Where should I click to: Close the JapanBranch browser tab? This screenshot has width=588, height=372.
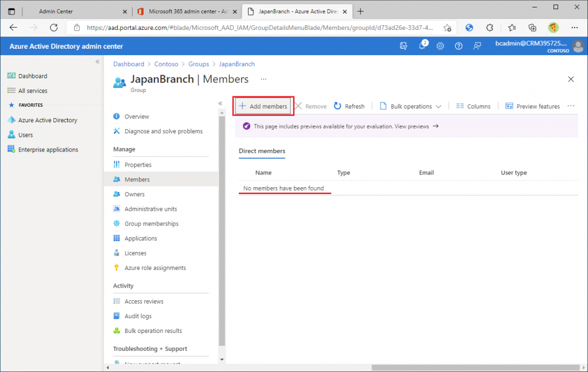345,11
